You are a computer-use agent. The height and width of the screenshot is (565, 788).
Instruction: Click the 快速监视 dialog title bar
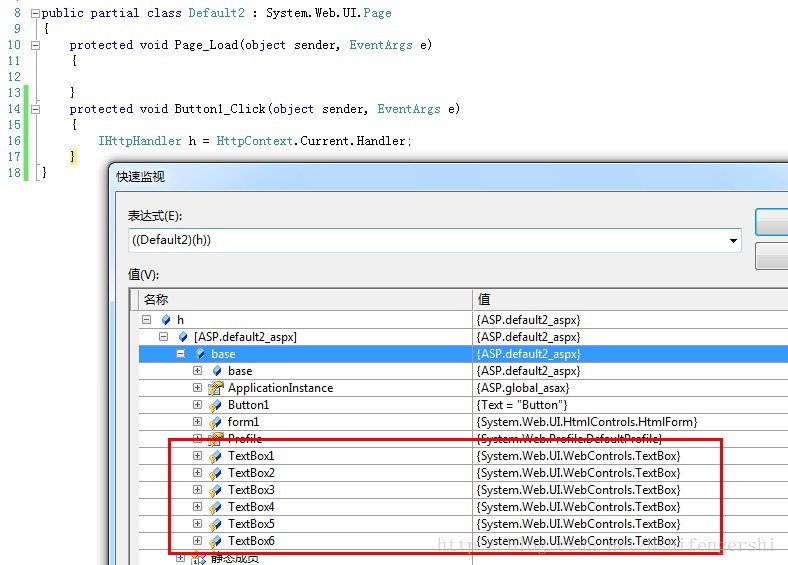pos(448,177)
